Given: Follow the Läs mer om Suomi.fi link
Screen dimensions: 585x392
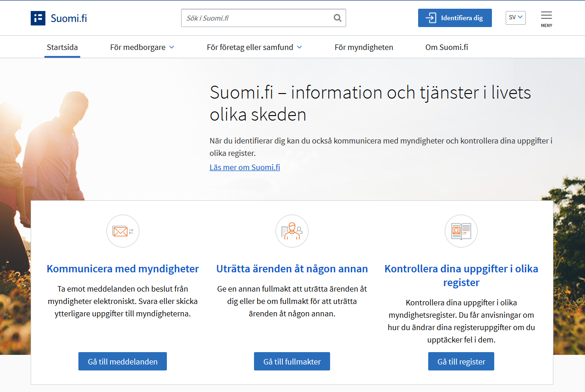Looking at the screenshot, I should [245, 167].
